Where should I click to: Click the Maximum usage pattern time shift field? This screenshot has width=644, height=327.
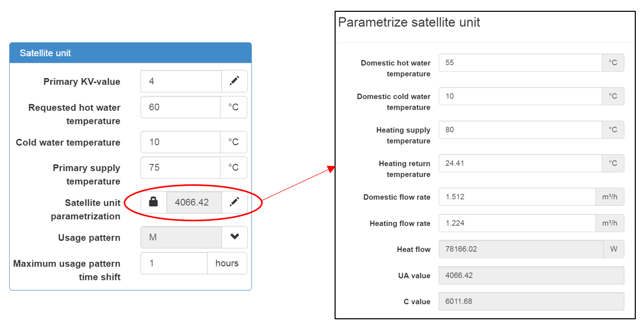(174, 263)
